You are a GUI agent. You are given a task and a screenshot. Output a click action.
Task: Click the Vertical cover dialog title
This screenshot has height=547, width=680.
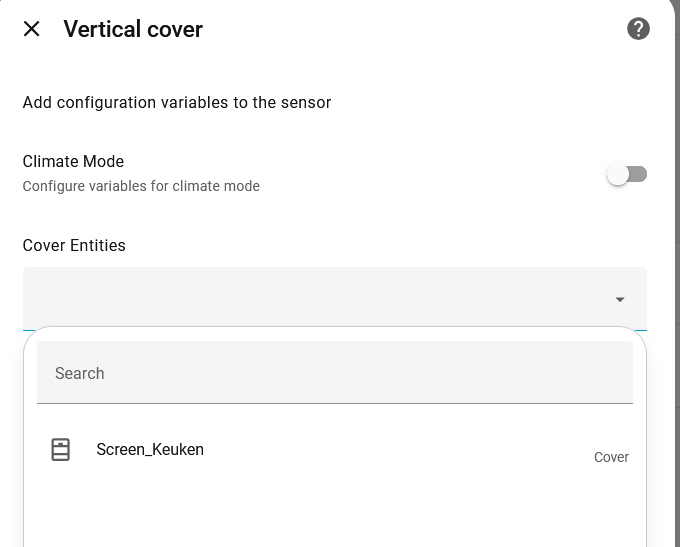pos(133,29)
